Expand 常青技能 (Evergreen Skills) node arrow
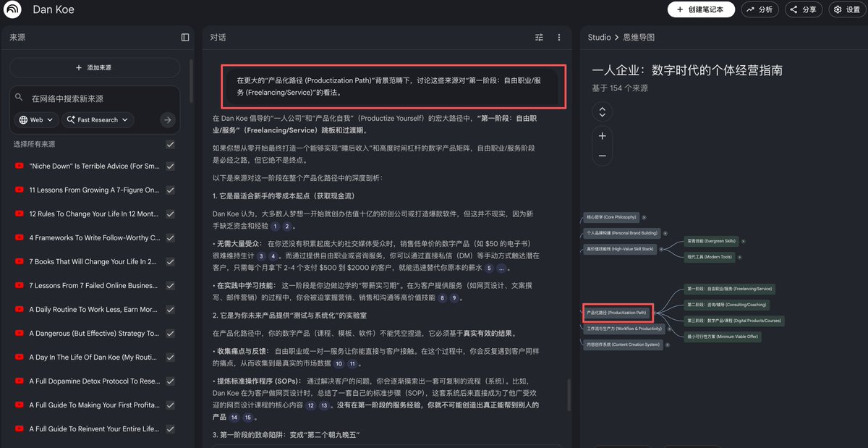This screenshot has width=868, height=448. click(x=743, y=241)
